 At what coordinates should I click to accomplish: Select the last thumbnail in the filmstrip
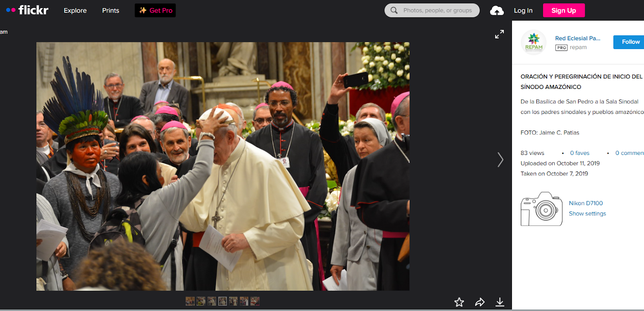point(255,301)
